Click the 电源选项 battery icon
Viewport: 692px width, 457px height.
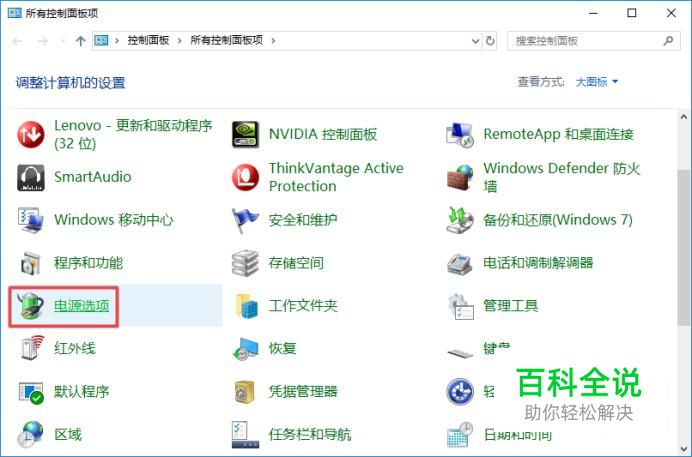pyautogui.click(x=30, y=306)
